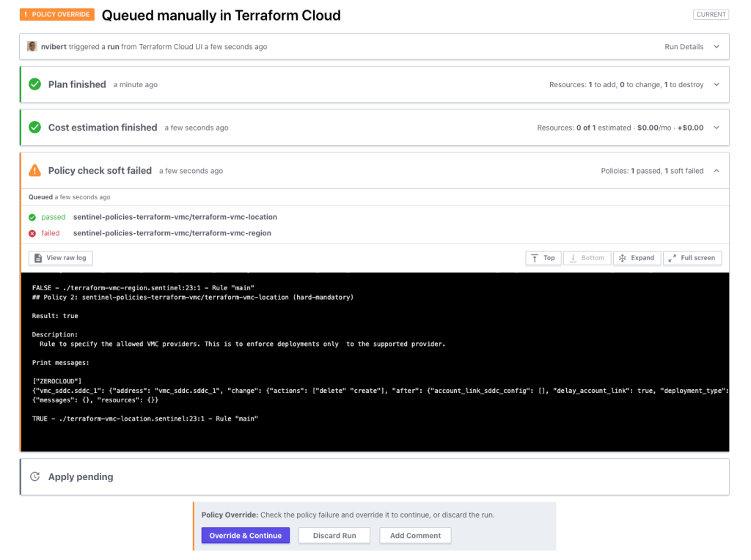Open the terraform-vmc-location policy result
The width and height of the screenshot is (751, 560).
(x=175, y=217)
